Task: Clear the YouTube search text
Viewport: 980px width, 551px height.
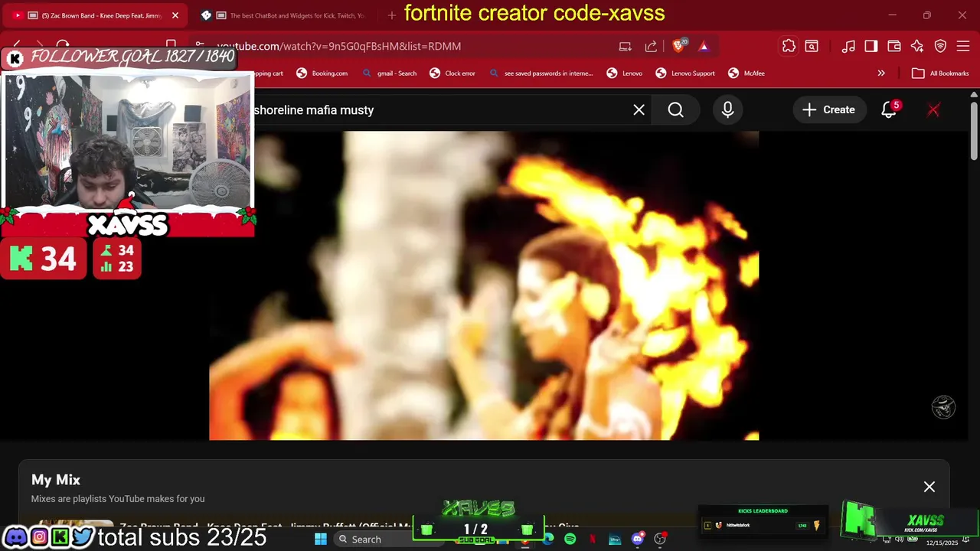Action: click(x=639, y=109)
